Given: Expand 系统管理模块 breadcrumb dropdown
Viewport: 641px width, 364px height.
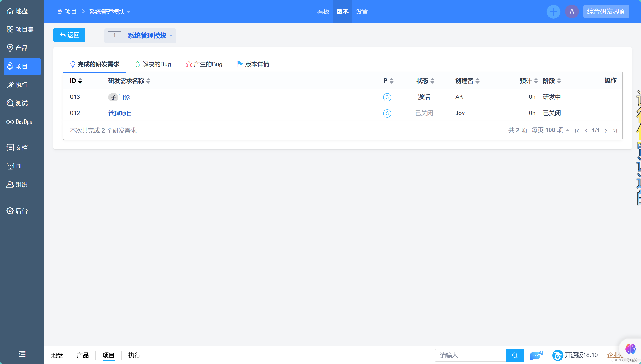Looking at the screenshot, I should pyautogui.click(x=110, y=12).
